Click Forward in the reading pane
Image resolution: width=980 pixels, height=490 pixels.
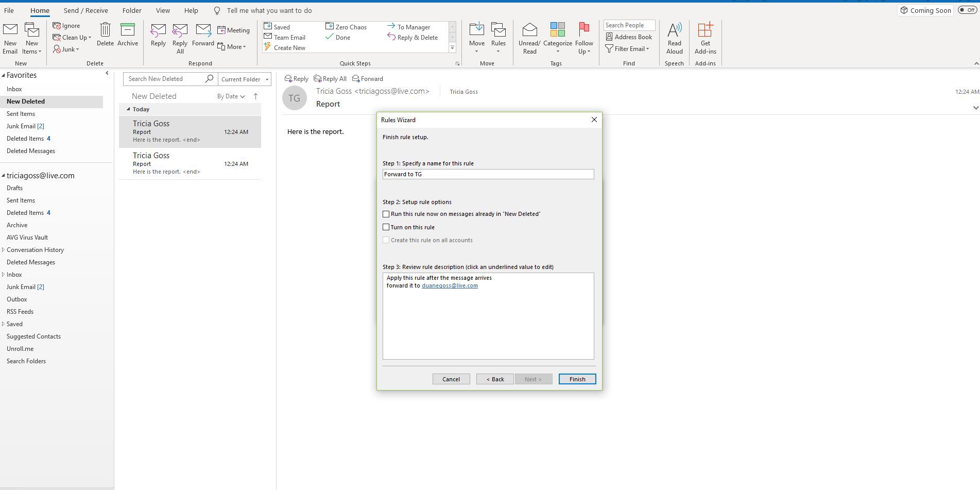pos(368,79)
